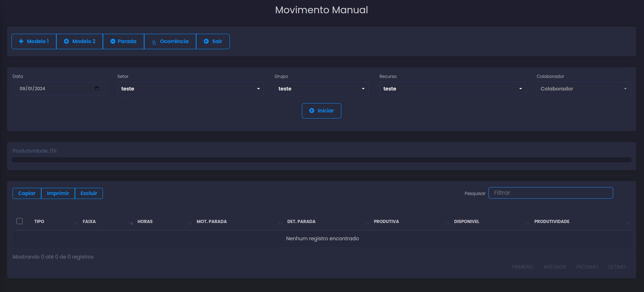
Task: Click the Produtividade progress bar
Action: 322,160
